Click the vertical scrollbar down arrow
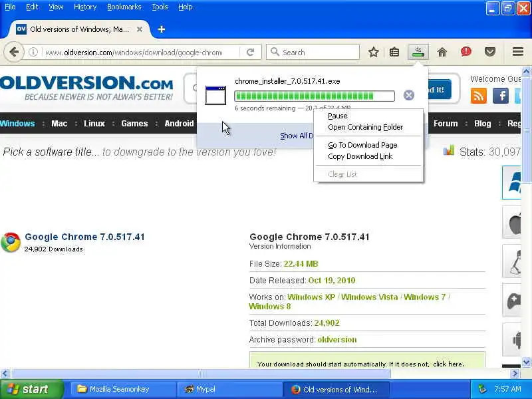The image size is (532, 399). (526, 362)
